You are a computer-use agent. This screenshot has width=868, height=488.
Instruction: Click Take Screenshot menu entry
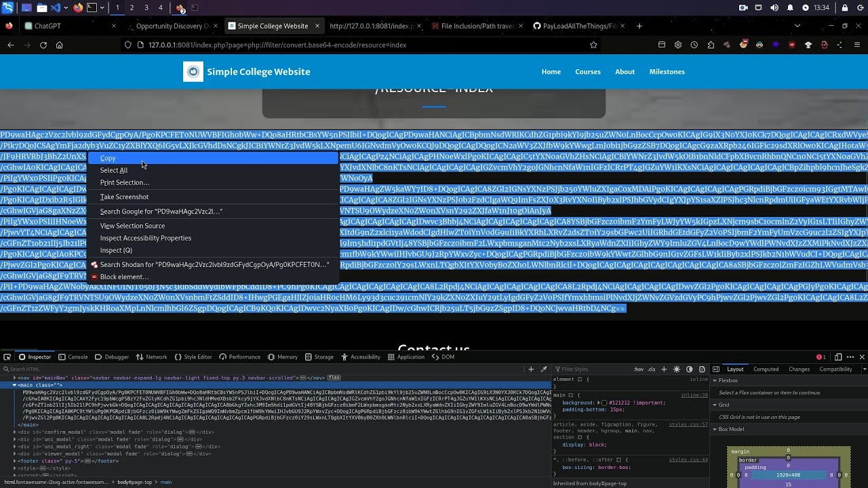213,197
